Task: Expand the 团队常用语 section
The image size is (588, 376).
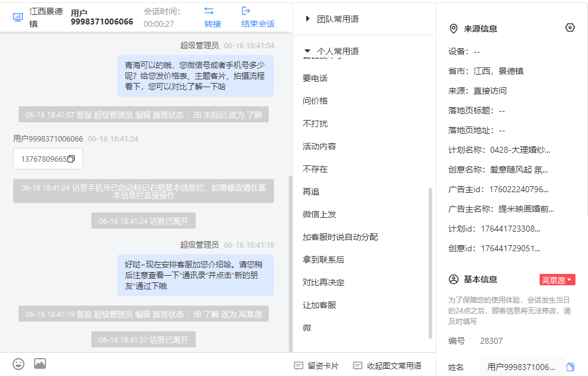Action: click(307, 19)
